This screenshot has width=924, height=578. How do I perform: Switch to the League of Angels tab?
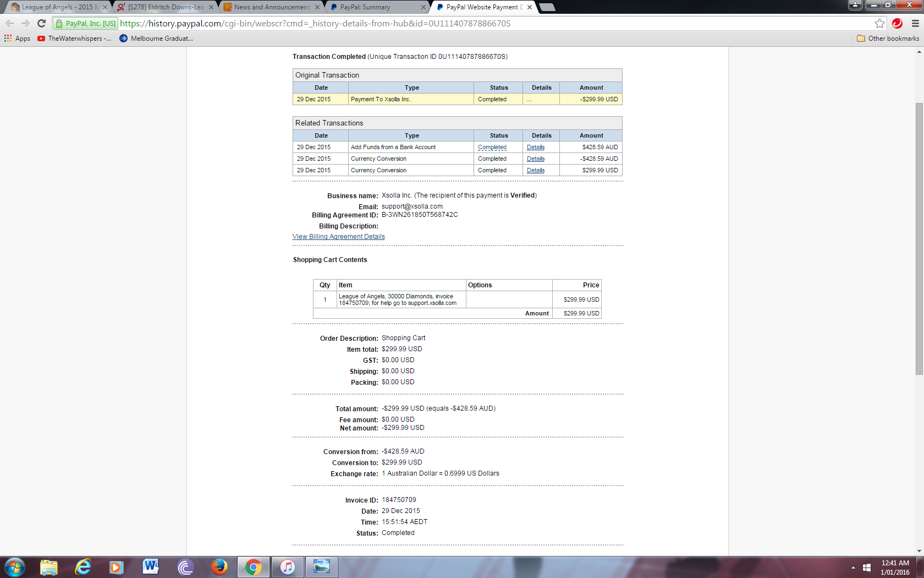click(x=55, y=7)
